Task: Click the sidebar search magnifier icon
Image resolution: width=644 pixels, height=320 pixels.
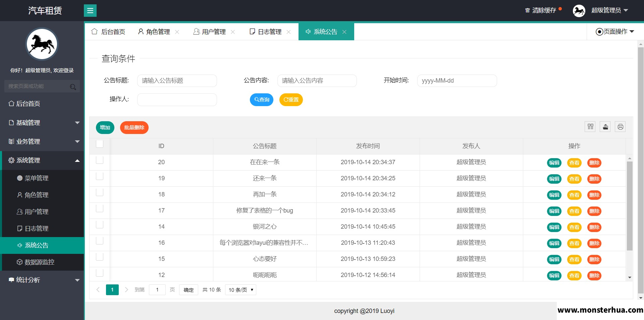Action: point(73,87)
